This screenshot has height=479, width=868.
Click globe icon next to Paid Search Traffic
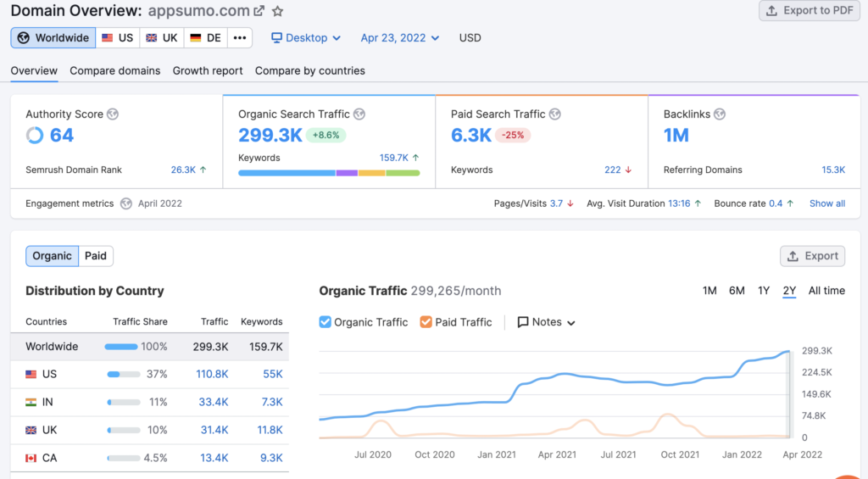click(554, 114)
